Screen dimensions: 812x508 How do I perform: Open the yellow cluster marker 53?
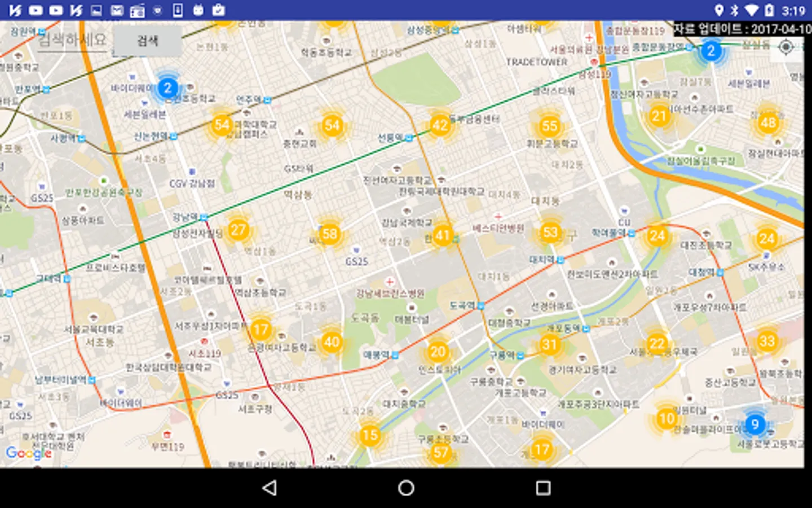point(550,232)
